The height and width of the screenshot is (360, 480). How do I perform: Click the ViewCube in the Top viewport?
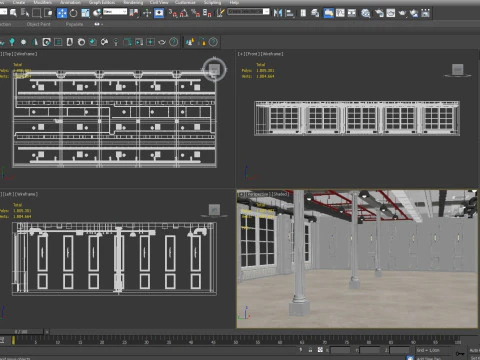click(214, 69)
